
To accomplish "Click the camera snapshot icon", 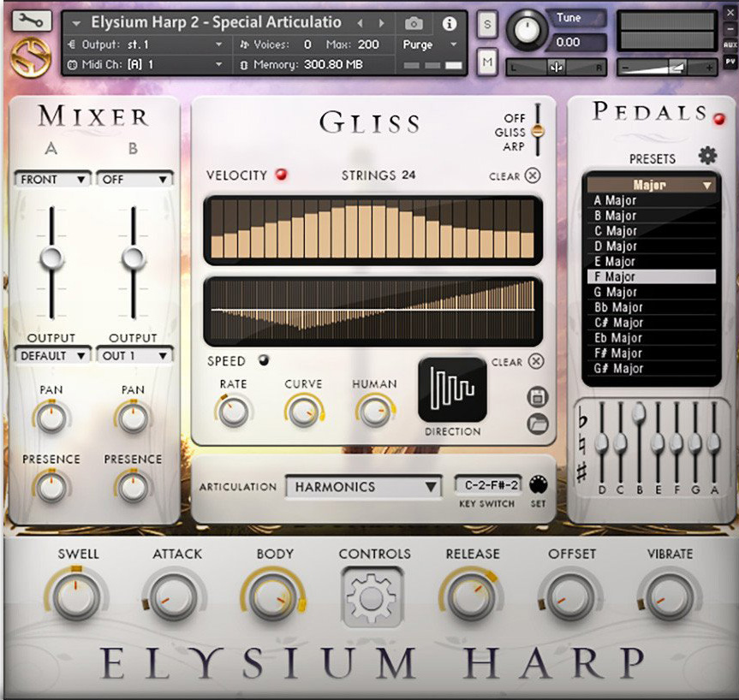I will click(414, 25).
